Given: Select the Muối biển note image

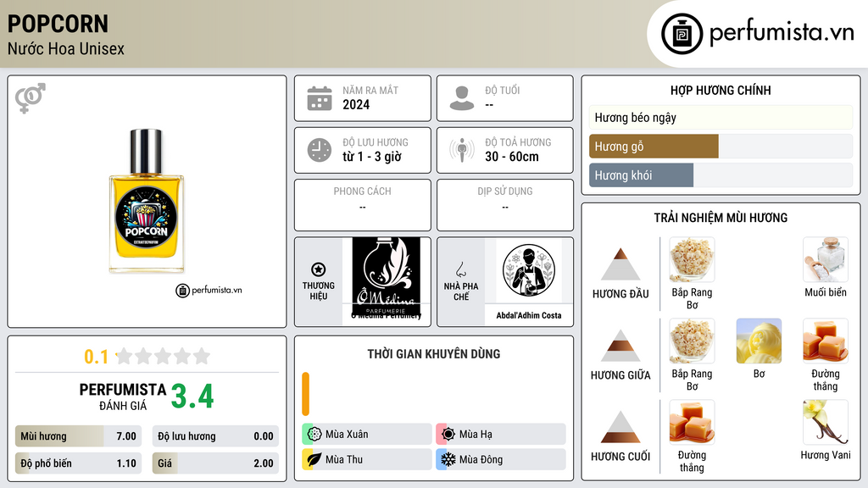Looking at the screenshot, I should (826, 259).
